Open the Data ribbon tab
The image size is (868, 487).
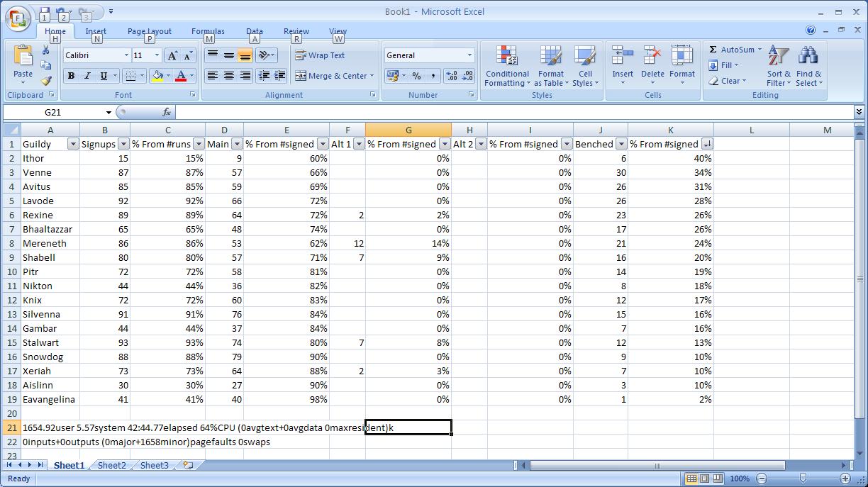click(x=255, y=31)
